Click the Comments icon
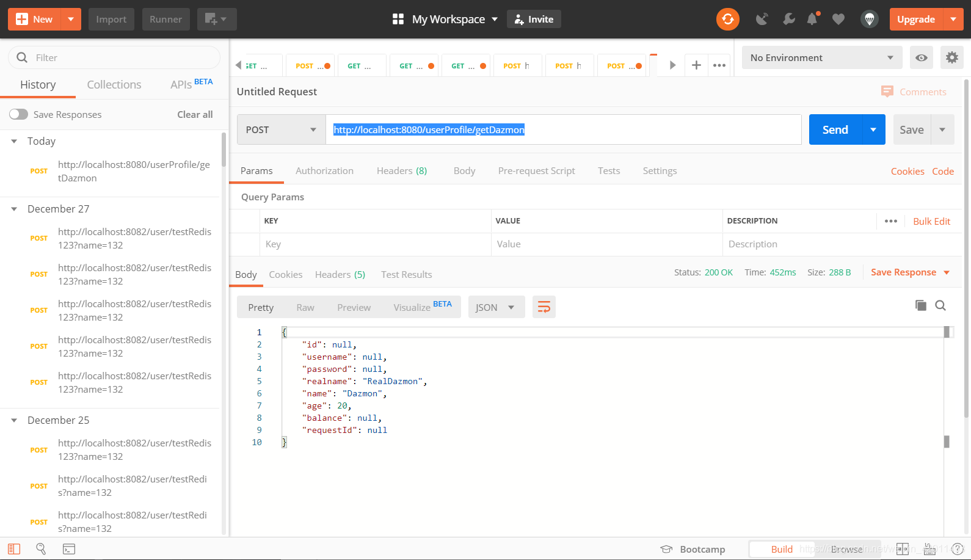The height and width of the screenshot is (560, 971). [887, 92]
